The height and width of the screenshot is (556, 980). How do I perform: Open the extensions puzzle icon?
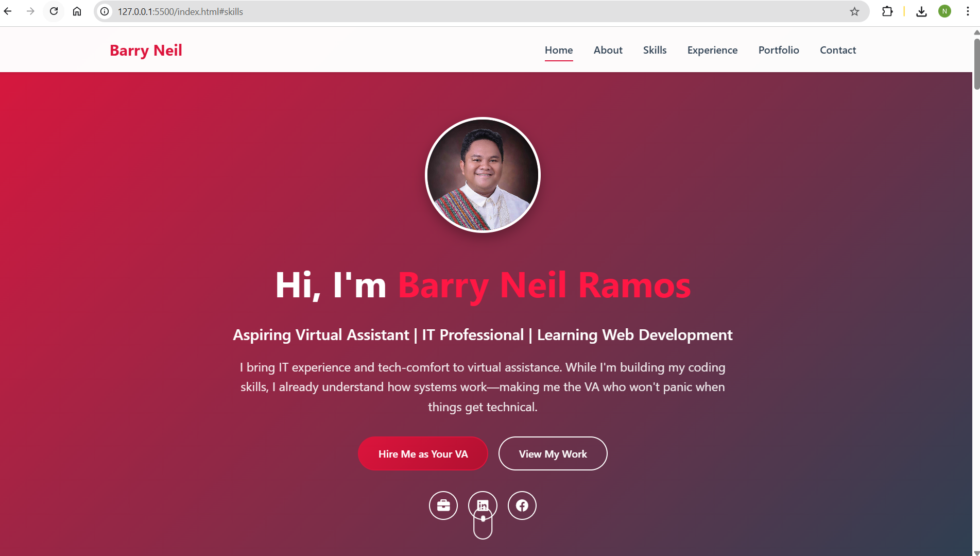[x=887, y=11]
